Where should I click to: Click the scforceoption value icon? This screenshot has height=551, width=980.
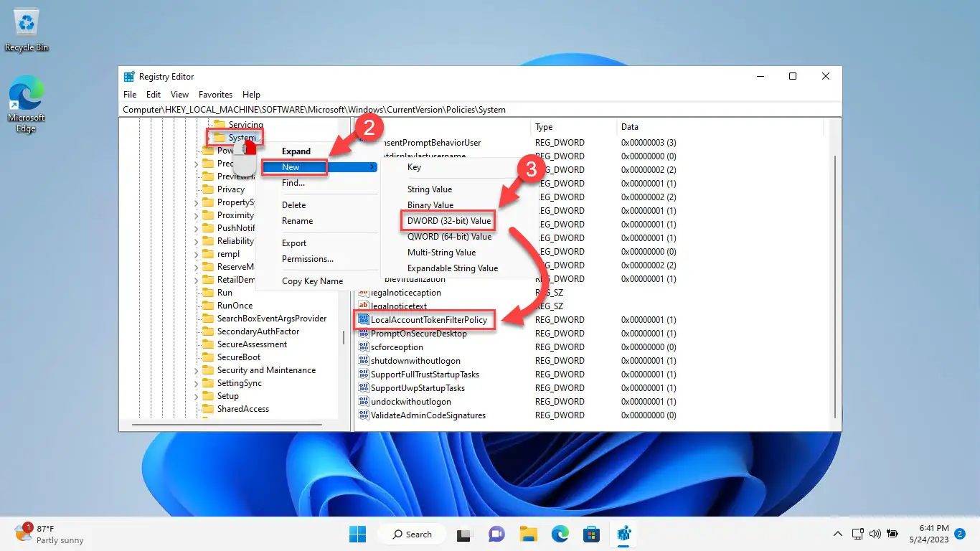coord(363,347)
